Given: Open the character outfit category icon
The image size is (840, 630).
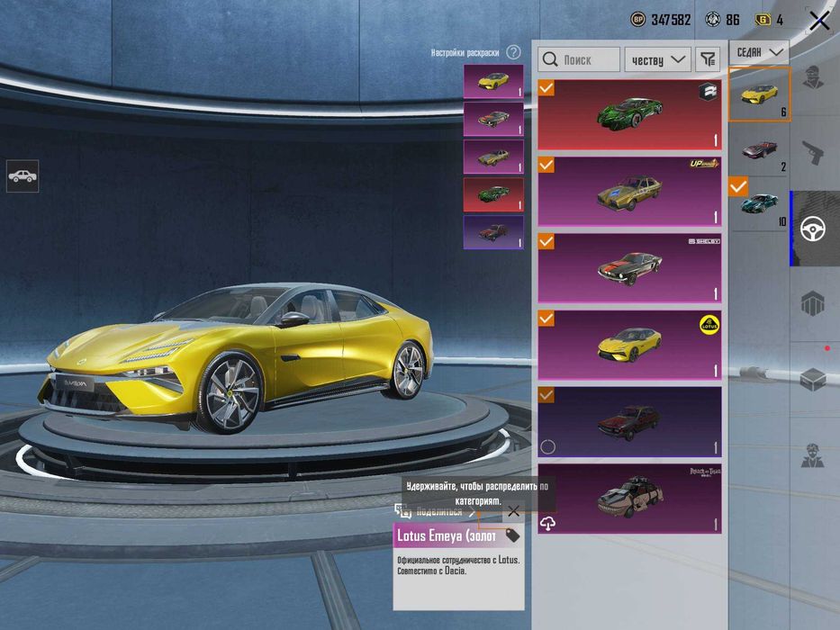Looking at the screenshot, I should tap(813, 77).
